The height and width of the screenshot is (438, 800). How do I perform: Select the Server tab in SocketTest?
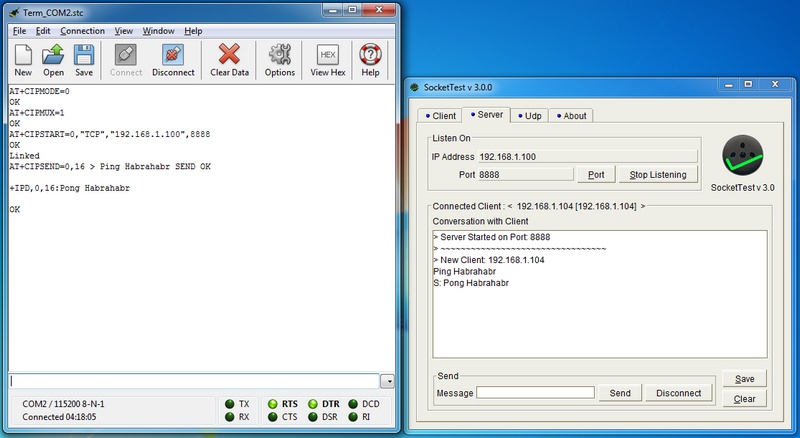487,115
